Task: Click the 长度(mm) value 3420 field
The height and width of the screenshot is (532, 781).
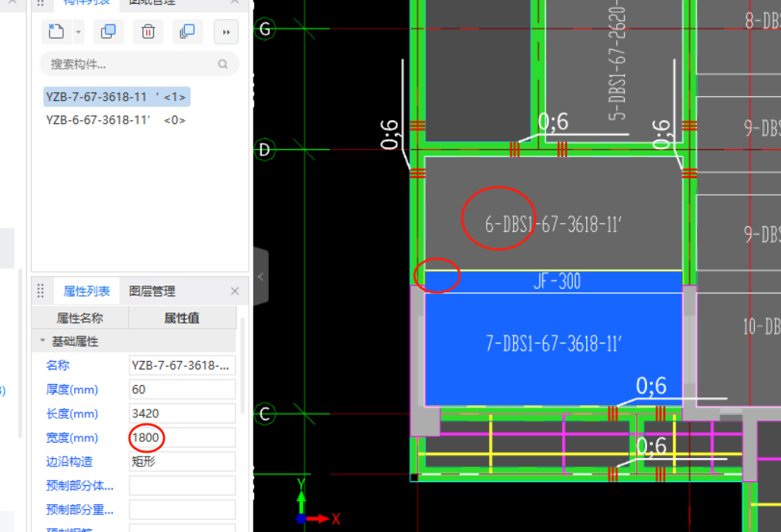Action: tap(182, 413)
